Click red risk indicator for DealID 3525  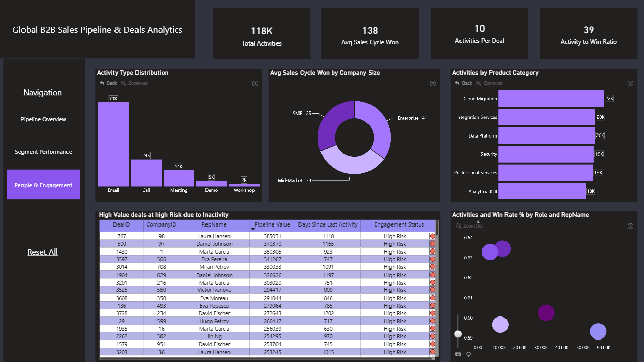click(433, 290)
